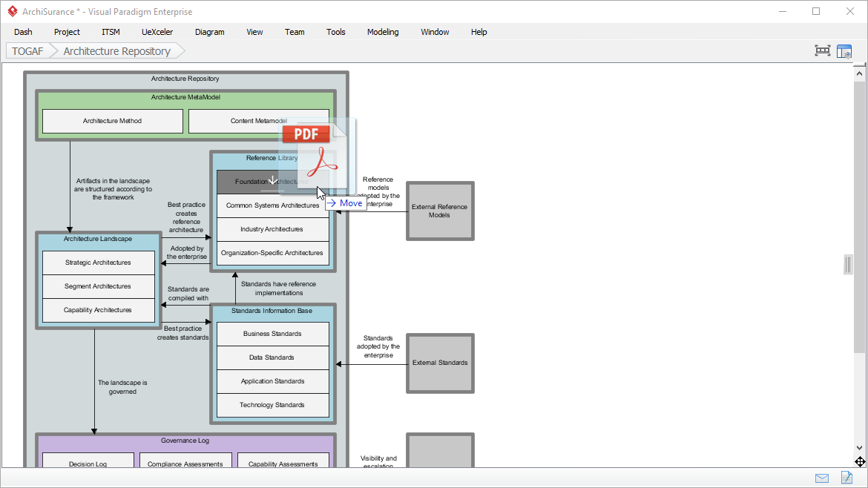Go to TOGAF breadcrumb
This screenshot has width=868, height=488.
pyautogui.click(x=27, y=51)
